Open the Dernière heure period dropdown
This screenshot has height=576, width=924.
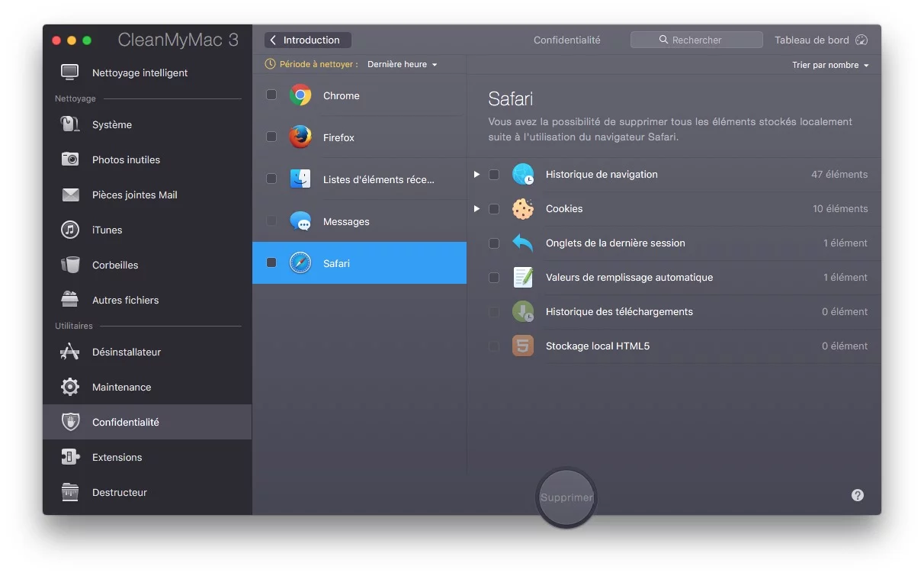point(403,65)
